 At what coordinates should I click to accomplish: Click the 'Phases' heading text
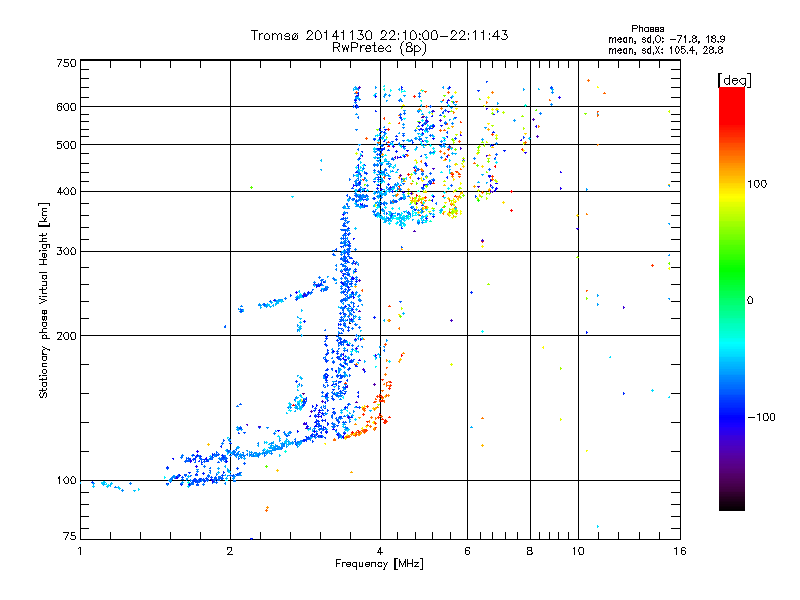[x=647, y=29]
